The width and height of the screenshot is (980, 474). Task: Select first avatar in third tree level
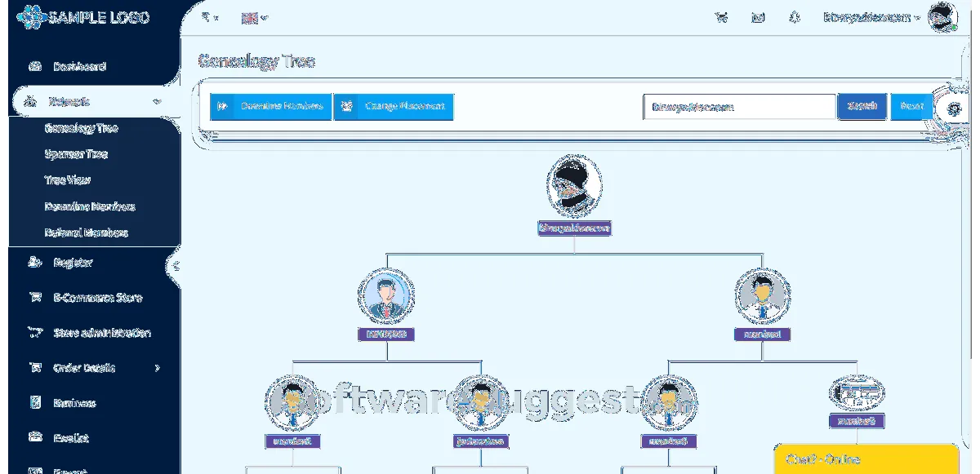[x=292, y=402]
